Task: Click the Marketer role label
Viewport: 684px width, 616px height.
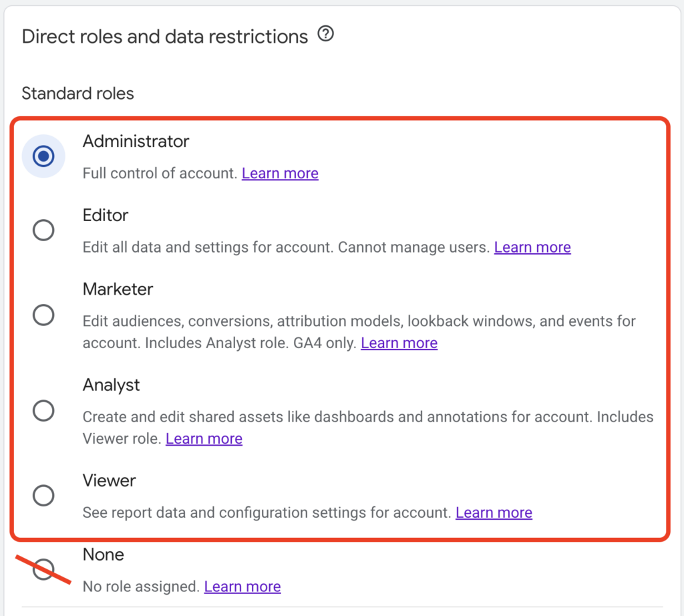Action: point(118,289)
